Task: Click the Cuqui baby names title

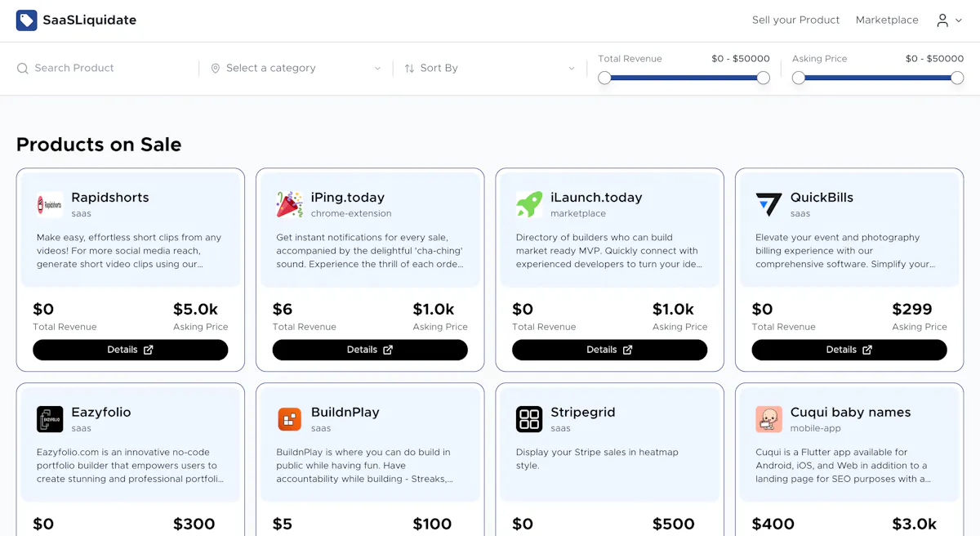Action: click(850, 413)
